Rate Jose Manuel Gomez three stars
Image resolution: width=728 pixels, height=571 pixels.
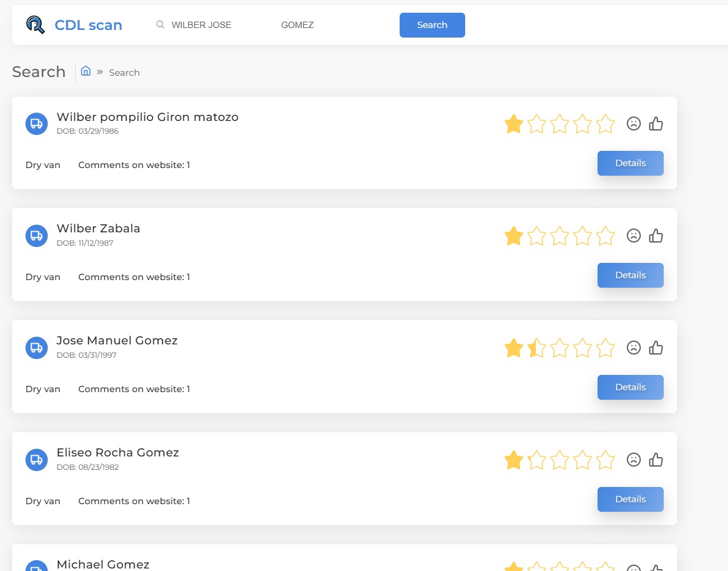[559, 348]
